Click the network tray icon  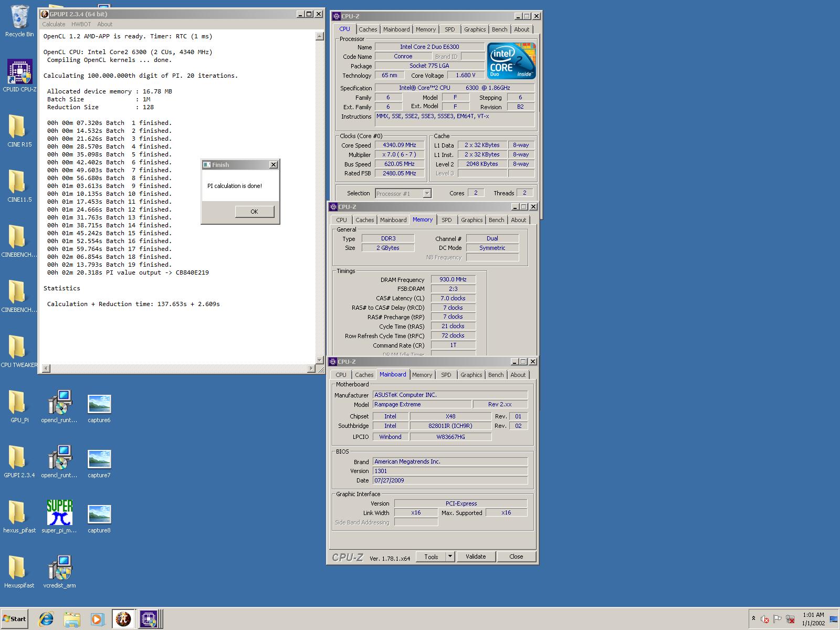click(x=790, y=619)
